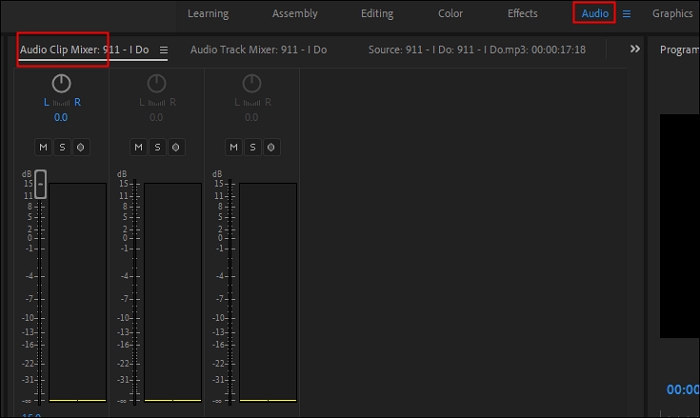The width and height of the screenshot is (700, 418).
Task: Open the Source: 911 - I Do panel
Action: pyautogui.click(x=477, y=50)
